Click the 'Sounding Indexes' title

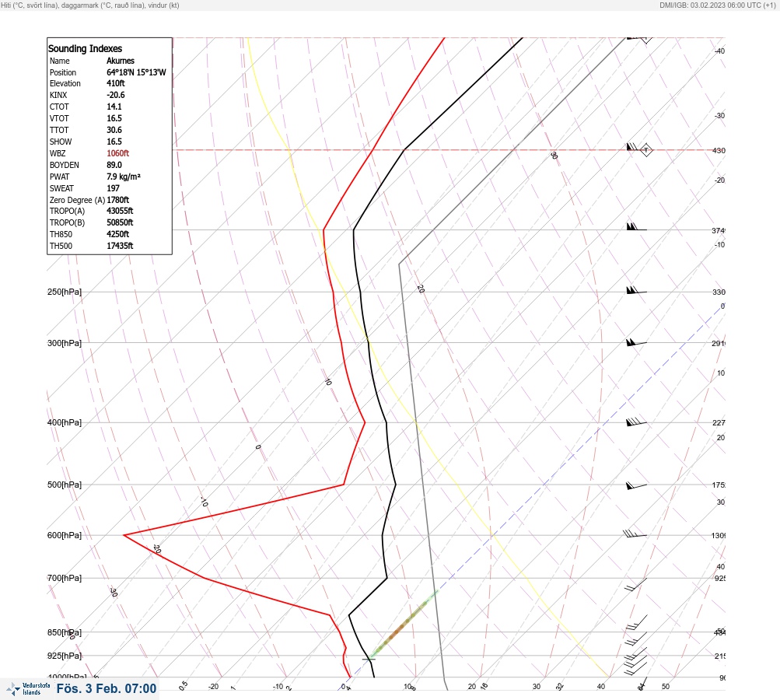click(x=85, y=49)
